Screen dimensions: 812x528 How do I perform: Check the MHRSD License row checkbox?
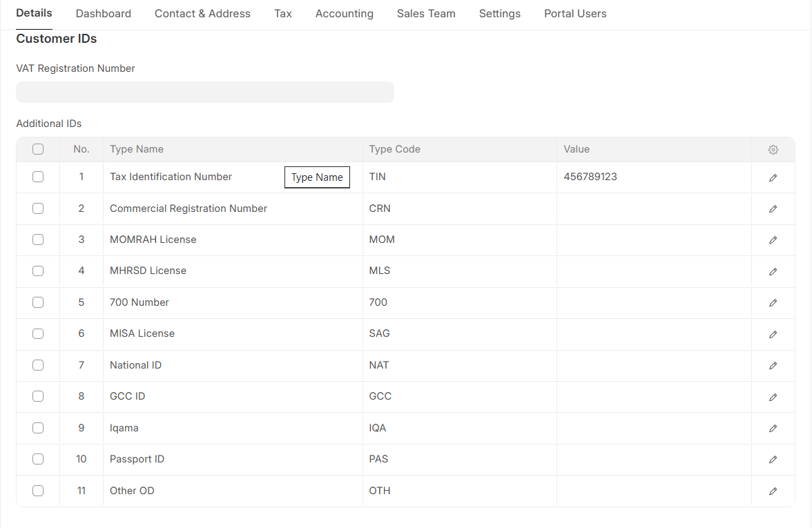(38, 271)
